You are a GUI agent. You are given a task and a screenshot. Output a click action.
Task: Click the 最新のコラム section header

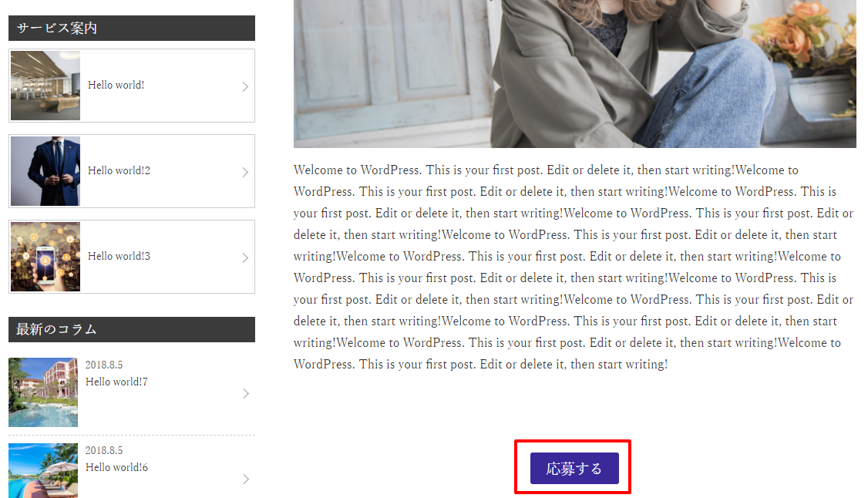coord(132,329)
